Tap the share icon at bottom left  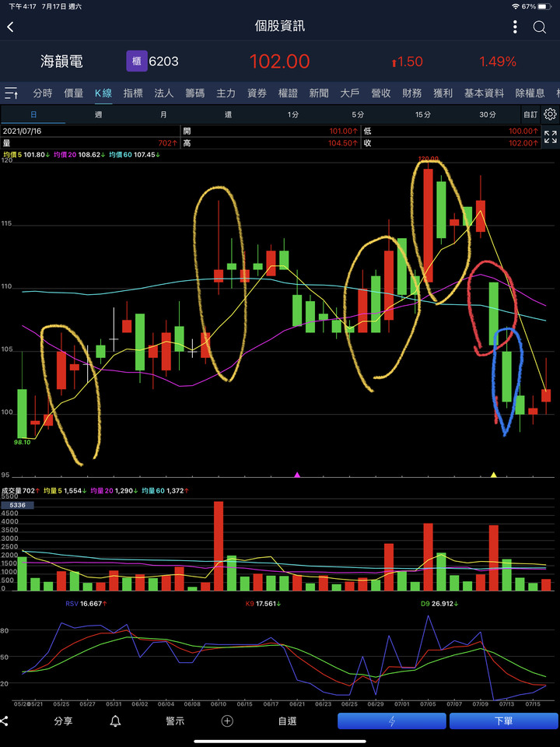[4, 721]
